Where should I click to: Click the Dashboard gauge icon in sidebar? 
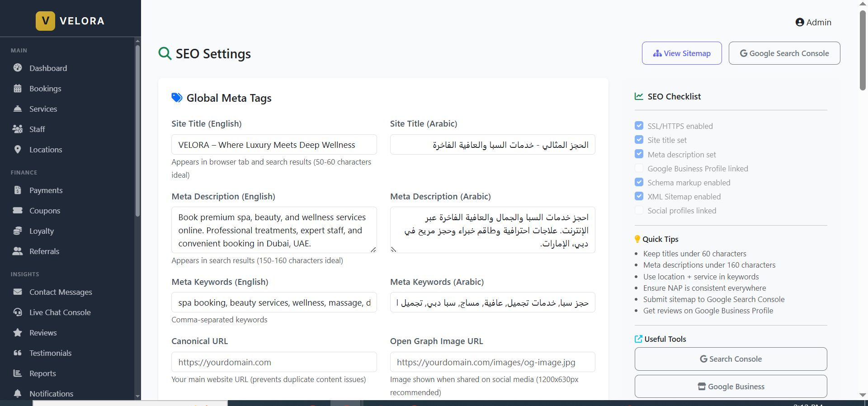(18, 68)
